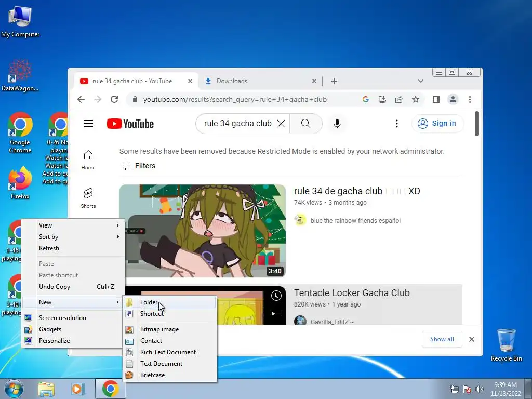Screen dimensions: 532x399
Task: Select Refresh in context menu
Action: 73,248
